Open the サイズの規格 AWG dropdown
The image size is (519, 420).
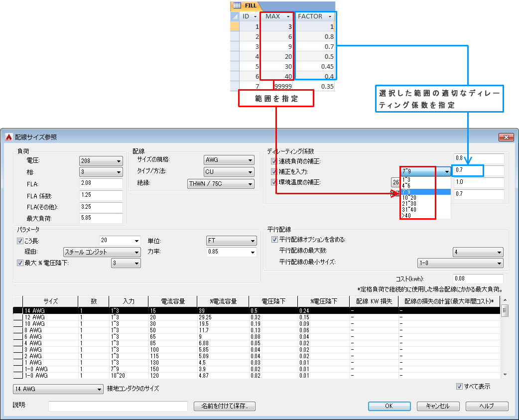coord(229,160)
